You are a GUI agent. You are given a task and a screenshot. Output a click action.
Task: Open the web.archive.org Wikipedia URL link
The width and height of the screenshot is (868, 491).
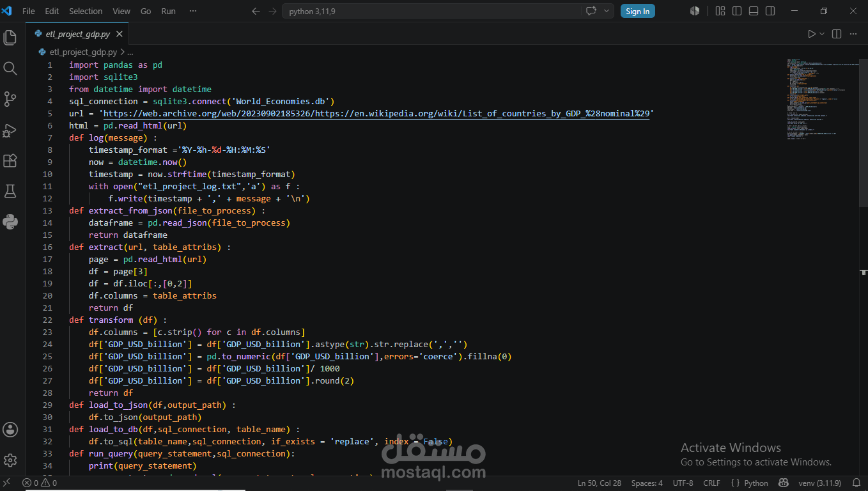376,114
